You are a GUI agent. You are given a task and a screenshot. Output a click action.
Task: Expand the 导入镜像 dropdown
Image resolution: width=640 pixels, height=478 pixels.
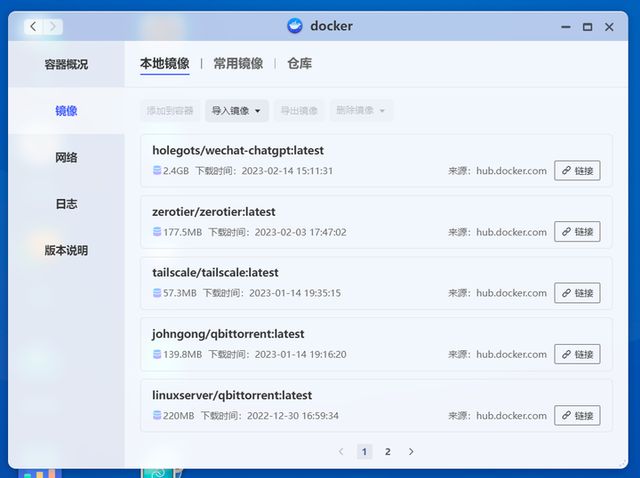point(237,111)
